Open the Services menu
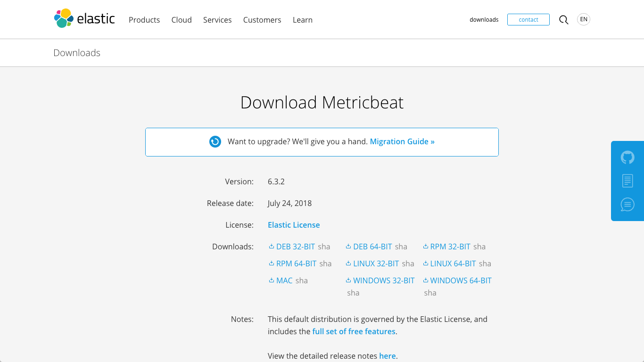 click(x=217, y=20)
